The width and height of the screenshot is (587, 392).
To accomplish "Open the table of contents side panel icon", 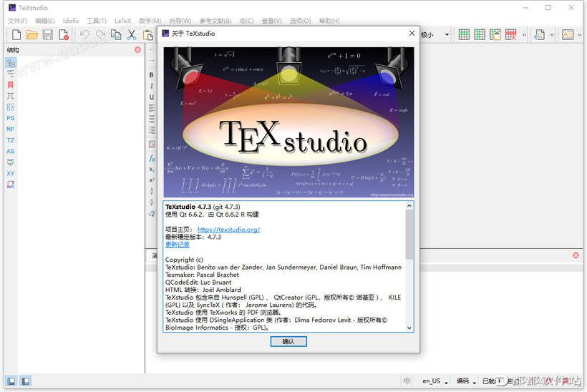I will (x=11, y=74).
